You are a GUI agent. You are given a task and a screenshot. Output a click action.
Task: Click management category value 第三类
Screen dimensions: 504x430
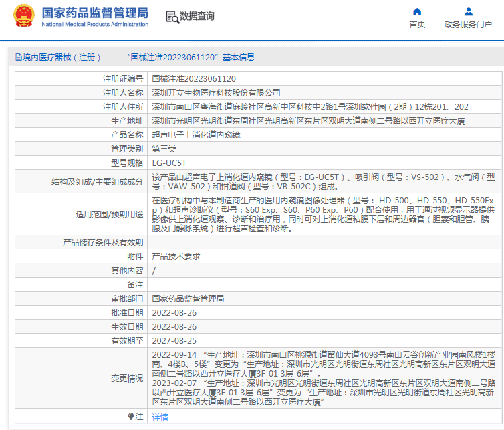coord(164,149)
